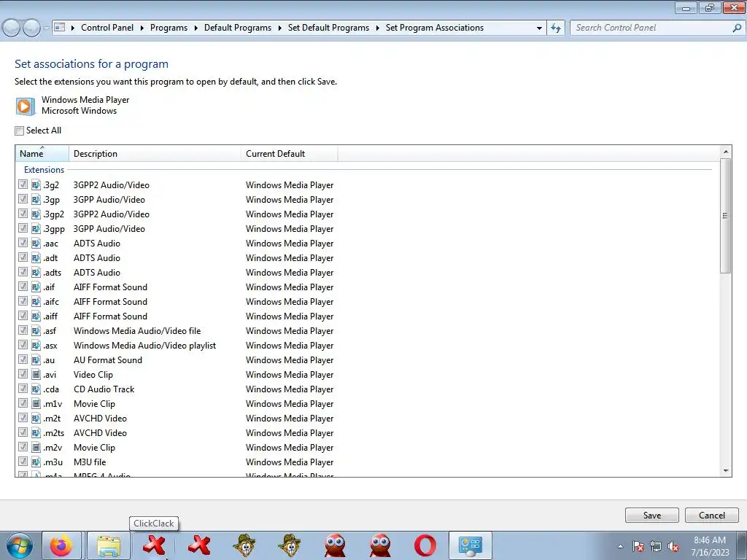Launch Firefox from the taskbar
747x560 pixels.
click(x=61, y=545)
